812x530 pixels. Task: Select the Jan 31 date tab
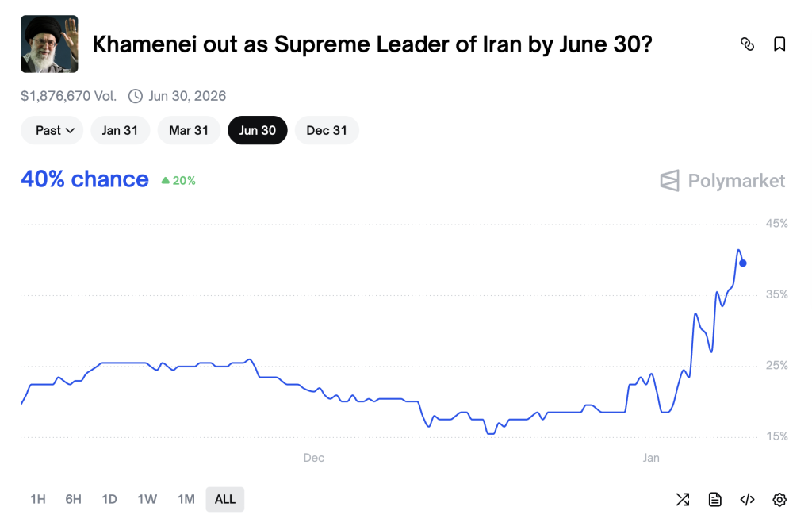point(120,130)
